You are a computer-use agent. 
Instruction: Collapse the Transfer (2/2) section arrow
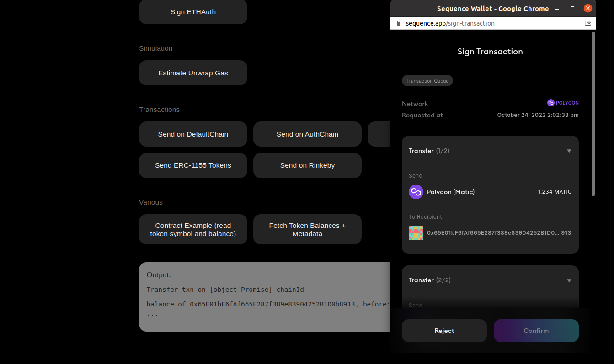(569, 280)
